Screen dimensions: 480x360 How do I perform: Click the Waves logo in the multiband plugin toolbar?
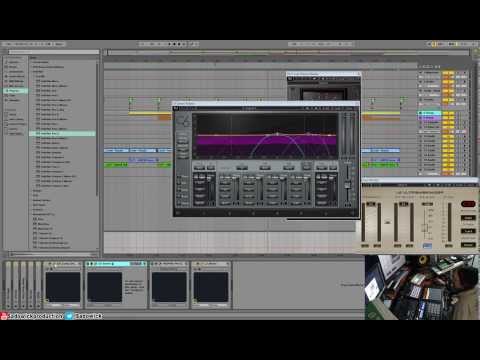coord(176,108)
